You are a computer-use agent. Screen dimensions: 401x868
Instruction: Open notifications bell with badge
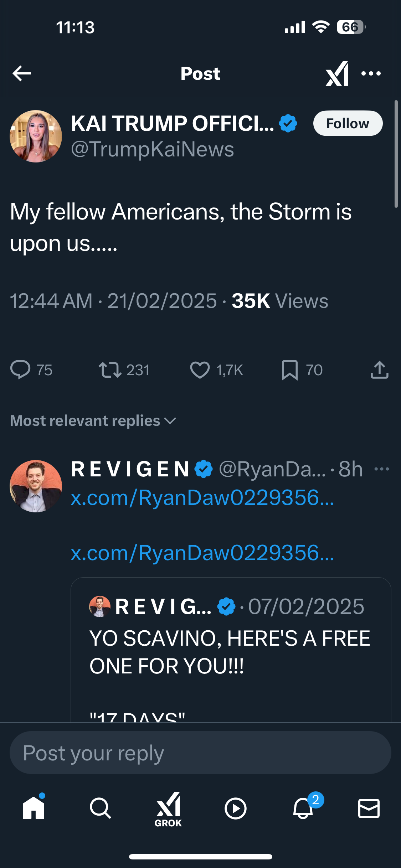pyautogui.click(x=303, y=808)
